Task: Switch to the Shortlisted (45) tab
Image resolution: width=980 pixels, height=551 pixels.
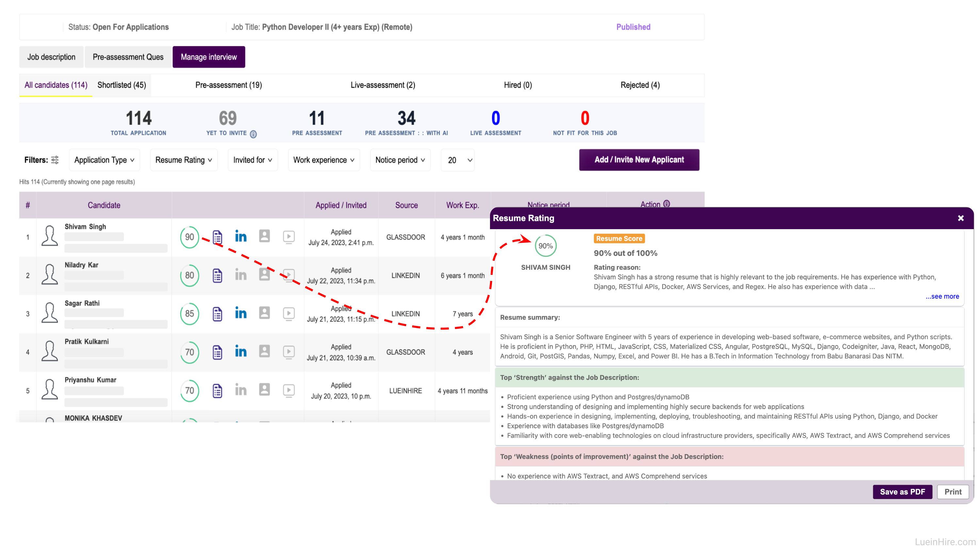Action: [x=122, y=85]
